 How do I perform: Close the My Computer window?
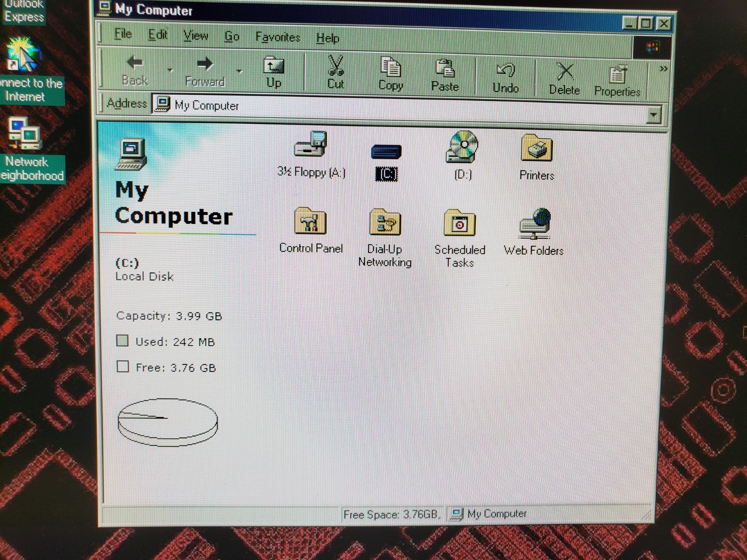(663, 23)
